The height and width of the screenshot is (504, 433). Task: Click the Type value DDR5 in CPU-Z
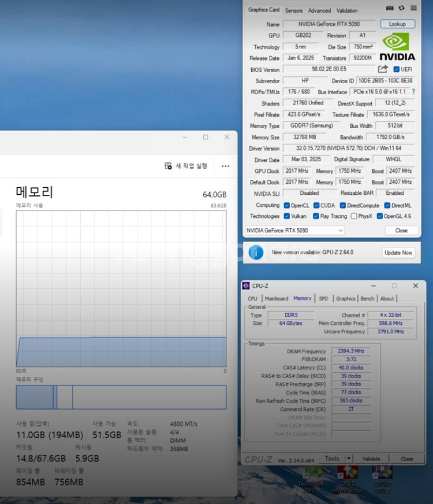(x=291, y=315)
